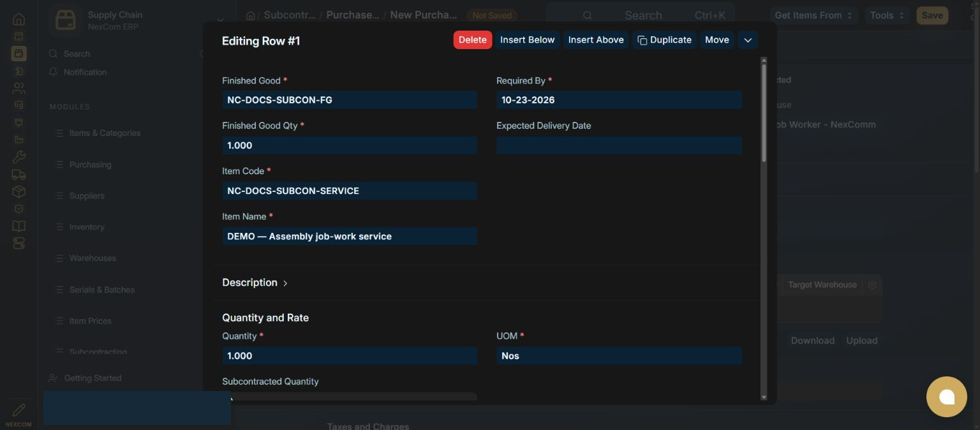The width and height of the screenshot is (980, 430).
Task: Open the wrench tools icon in the rail
Action: (19, 157)
